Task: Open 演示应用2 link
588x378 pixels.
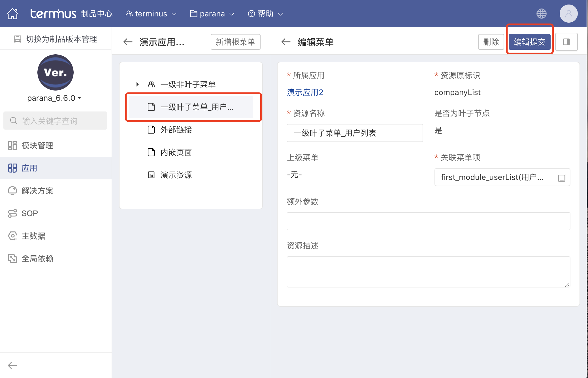Action: click(x=305, y=92)
